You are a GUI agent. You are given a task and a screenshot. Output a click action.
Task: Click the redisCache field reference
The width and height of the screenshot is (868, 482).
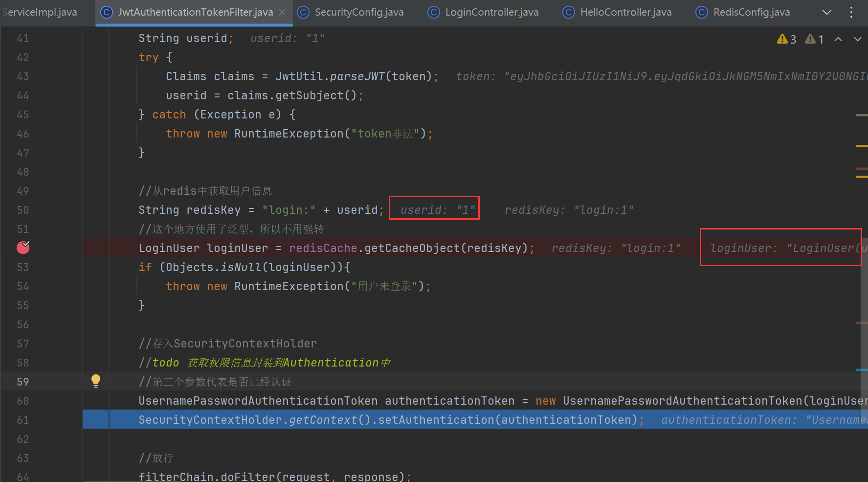pos(323,248)
